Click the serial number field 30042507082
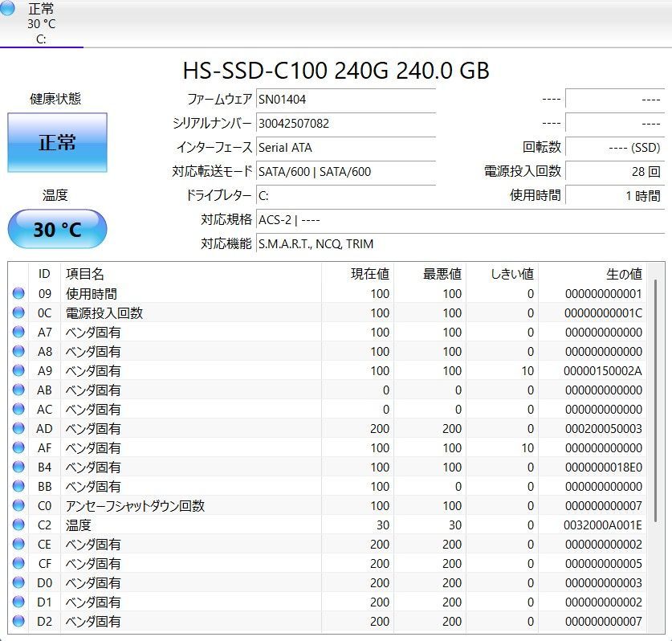Viewport: 672px width, 641px height. (x=346, y=124)
